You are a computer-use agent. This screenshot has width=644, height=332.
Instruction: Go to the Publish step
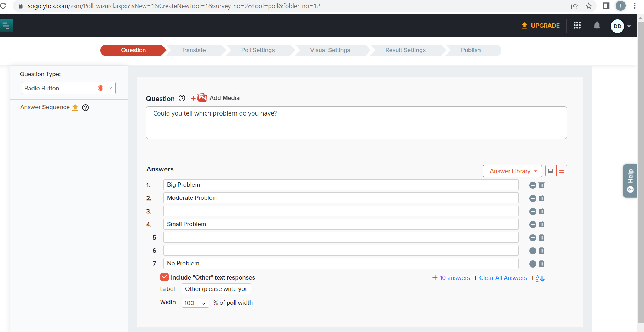click(x=471, y=50)
